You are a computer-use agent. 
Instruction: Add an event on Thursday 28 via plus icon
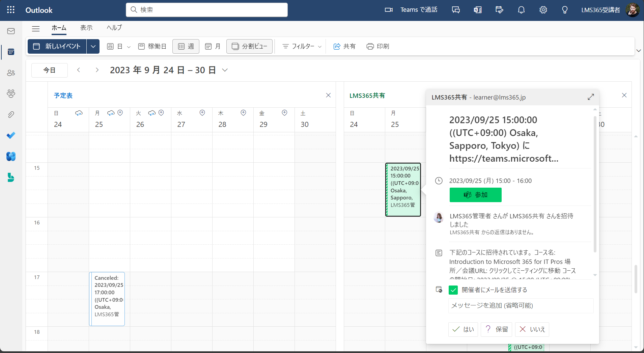pos(243,113)
